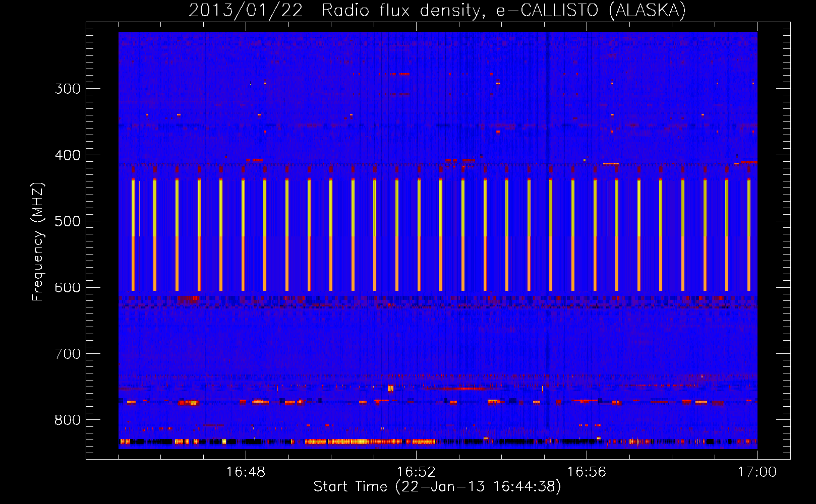Select the 400 frequency axis label
This screenshot has width=816, height=504.
coord(68,155)
